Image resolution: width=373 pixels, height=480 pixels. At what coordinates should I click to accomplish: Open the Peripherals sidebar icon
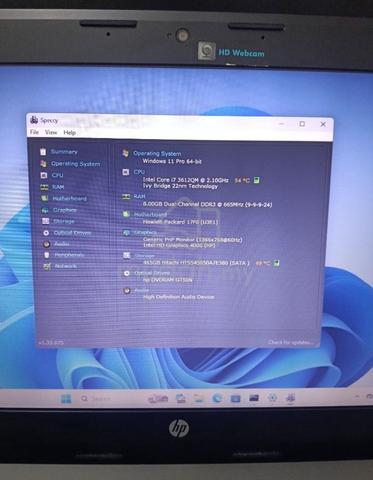coord(47,255)
